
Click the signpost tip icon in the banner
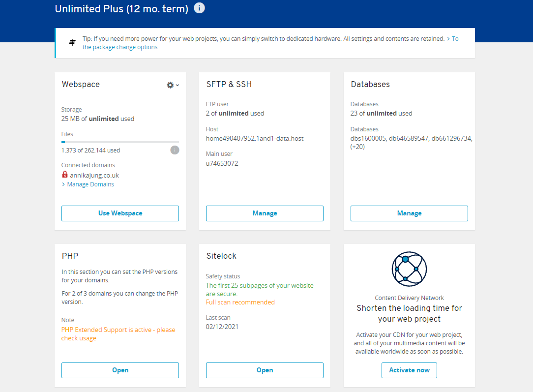[72, 43]
